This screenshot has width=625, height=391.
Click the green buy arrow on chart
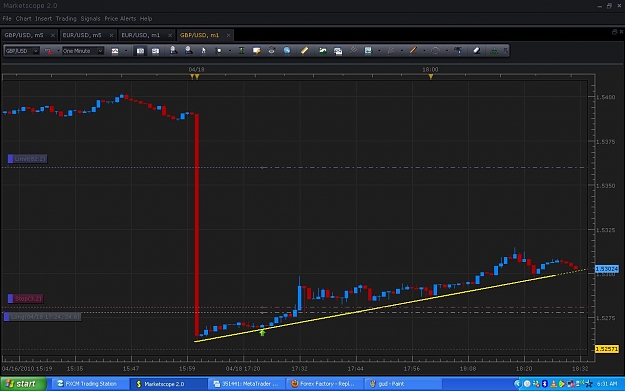pos(262,332)
